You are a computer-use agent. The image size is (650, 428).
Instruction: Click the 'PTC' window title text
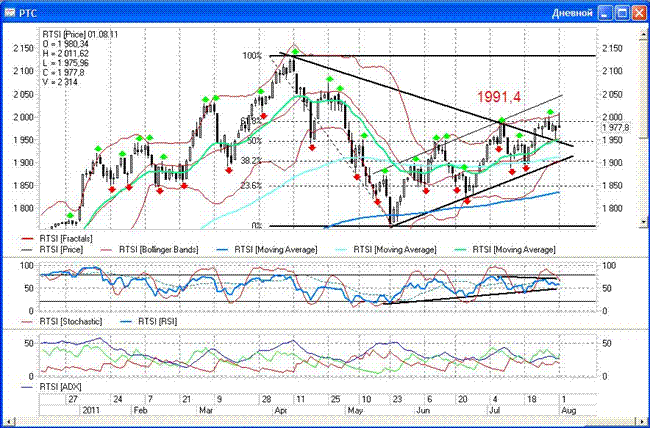pos(28,14)
